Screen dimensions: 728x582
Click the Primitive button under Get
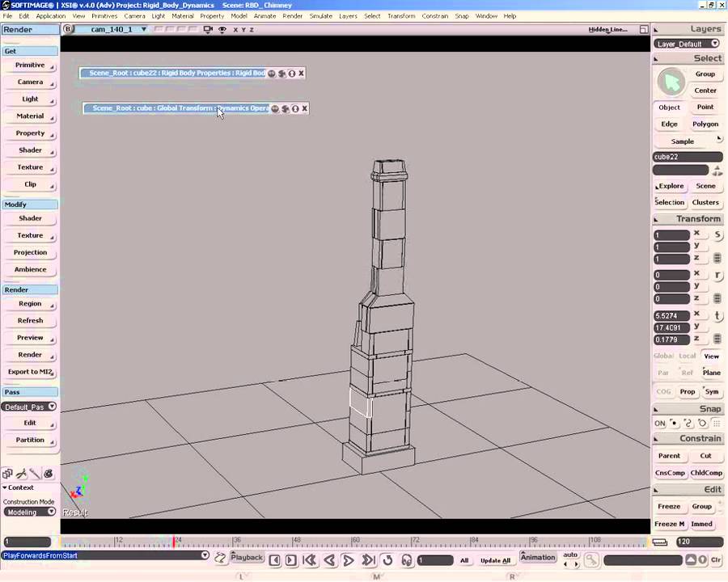click(x=30, y=65)
